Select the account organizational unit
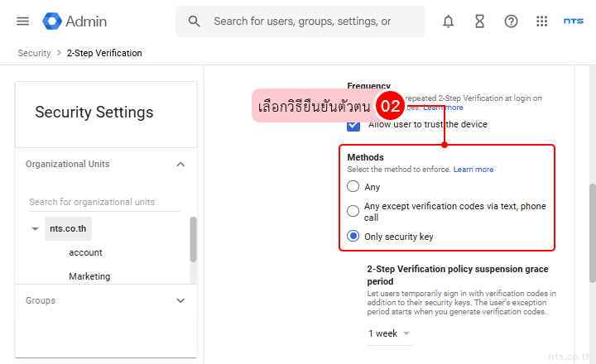The width and height of the screenshot is (596, 364). point(85,252)
